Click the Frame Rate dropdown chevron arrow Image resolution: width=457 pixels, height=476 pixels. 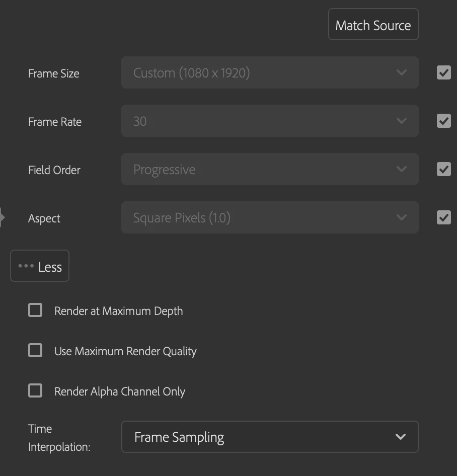(401, 121)
